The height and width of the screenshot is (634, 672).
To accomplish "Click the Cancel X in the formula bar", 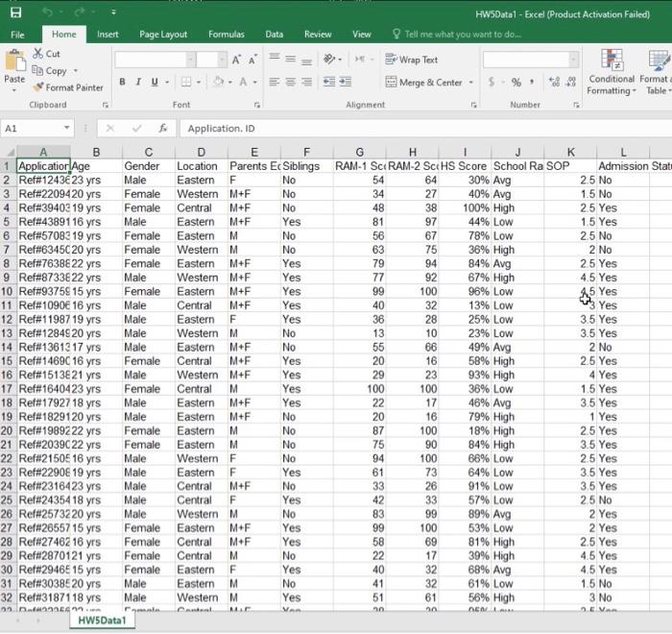I will point(110,128).
